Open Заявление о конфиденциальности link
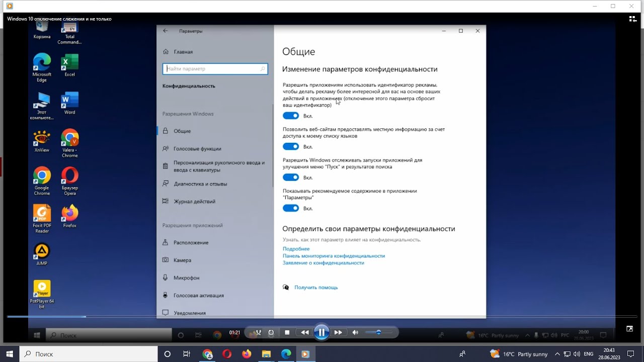Viewport: 644px width, 362px height. (323, 263)
